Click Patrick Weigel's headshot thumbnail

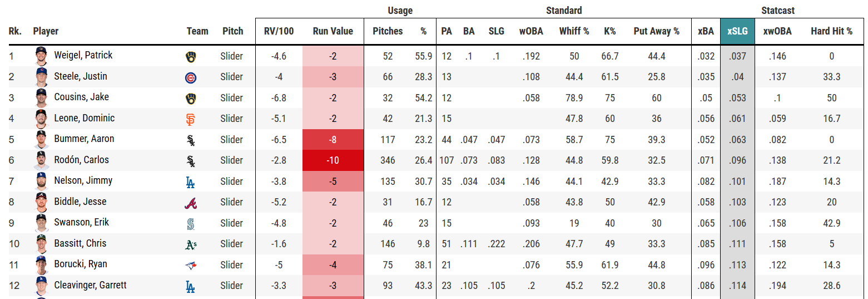41,56
